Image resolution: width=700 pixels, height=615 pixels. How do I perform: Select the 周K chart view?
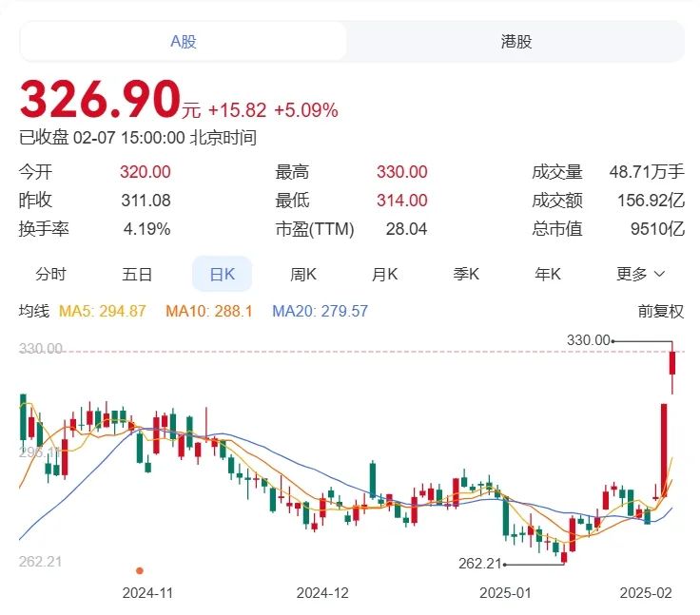[x=303, y=274]
